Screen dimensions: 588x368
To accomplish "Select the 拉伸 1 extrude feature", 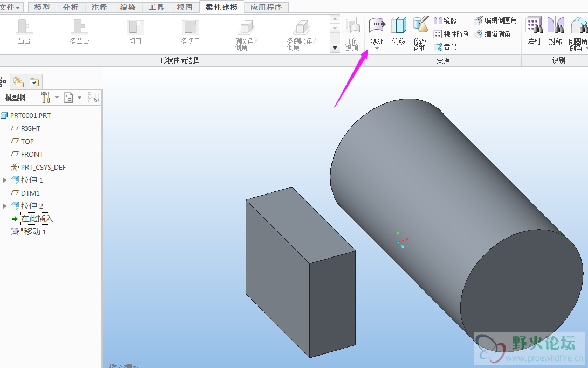I will pyautogui.click(x=27, y=180).
